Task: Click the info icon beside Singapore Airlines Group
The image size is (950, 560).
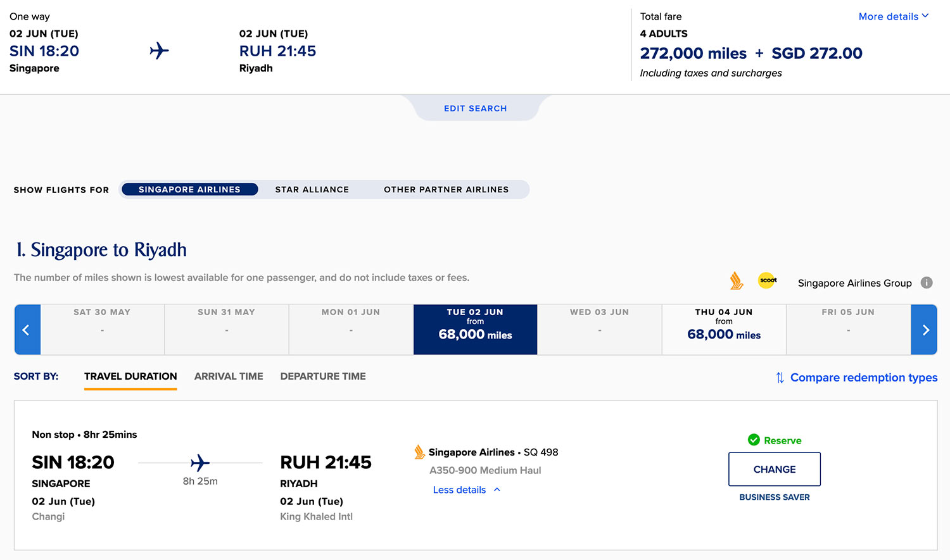Action: click(x=927, y=283)
